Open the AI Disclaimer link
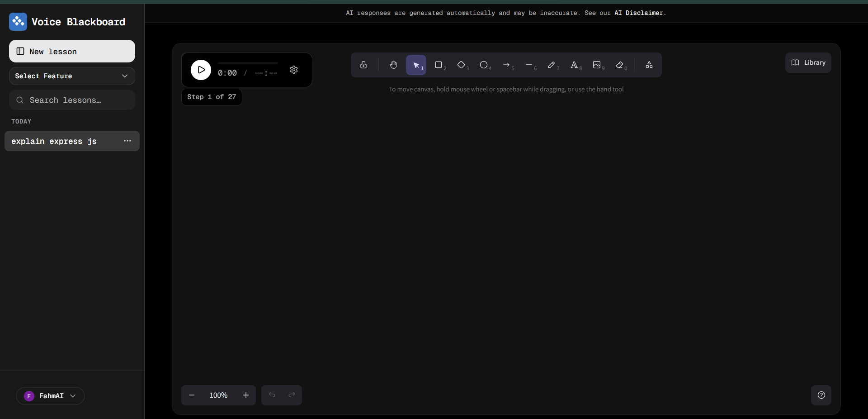868x419 pixels. click(x=638, y=13)
